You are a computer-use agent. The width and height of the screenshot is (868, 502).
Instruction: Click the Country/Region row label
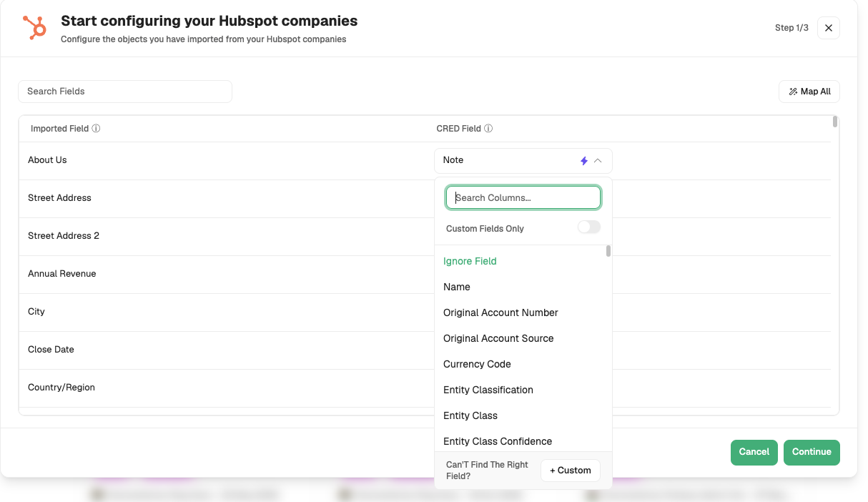click(61, 388)
